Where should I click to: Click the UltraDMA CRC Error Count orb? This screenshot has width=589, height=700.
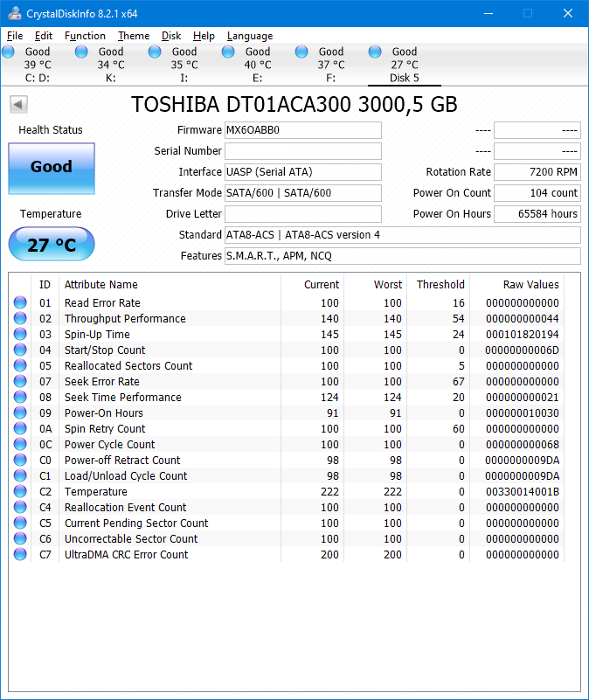pos(20,555)
